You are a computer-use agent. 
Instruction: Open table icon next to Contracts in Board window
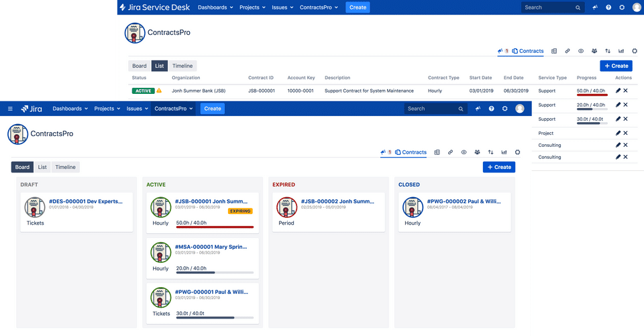pos(437,152)
